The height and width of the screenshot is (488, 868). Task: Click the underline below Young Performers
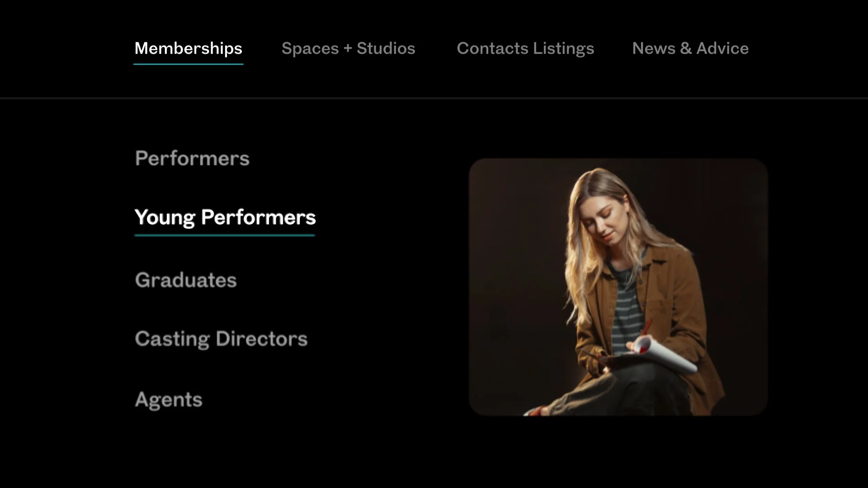point(225,235)
